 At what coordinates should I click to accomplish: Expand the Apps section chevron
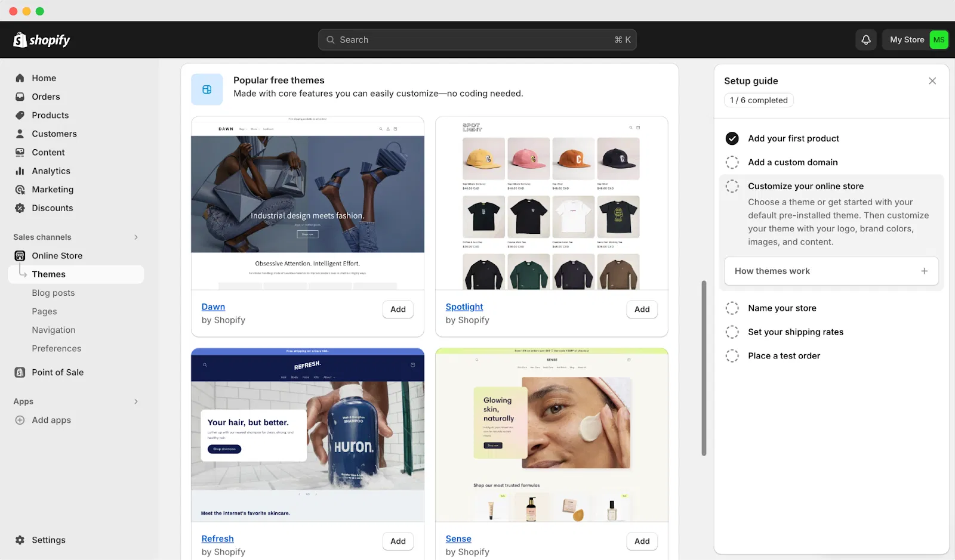click(136, 401)
